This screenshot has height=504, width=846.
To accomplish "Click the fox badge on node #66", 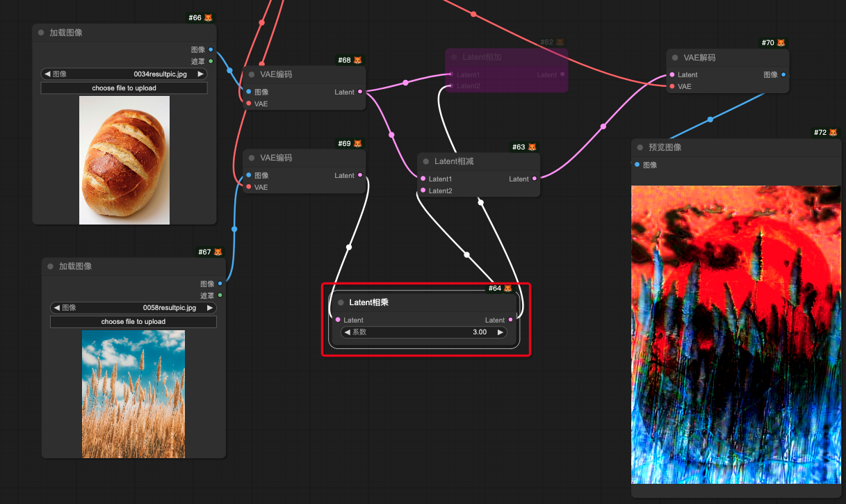I will [x=209, y=17].
